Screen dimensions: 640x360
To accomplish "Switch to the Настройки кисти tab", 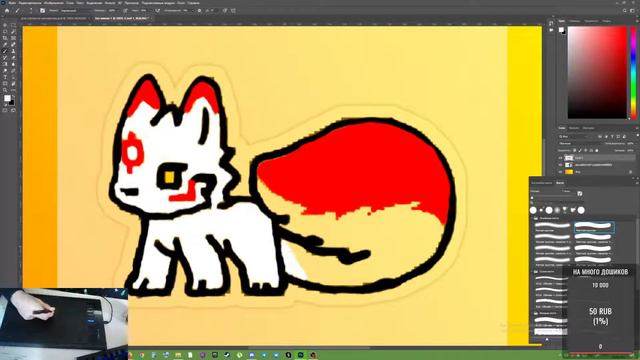I will [542, 183].
